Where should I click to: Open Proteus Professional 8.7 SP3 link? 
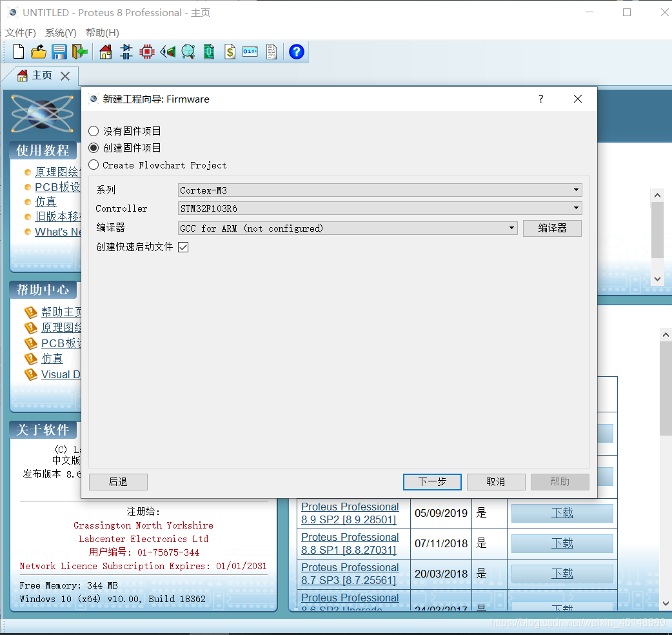pos(350,574)
